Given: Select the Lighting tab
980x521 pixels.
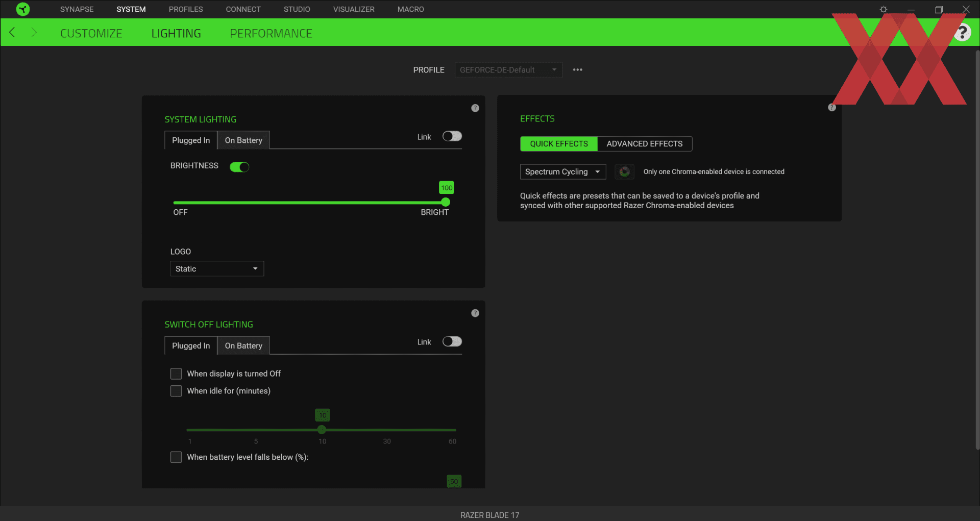Looking at the screenshot, I should click(176, 33).
